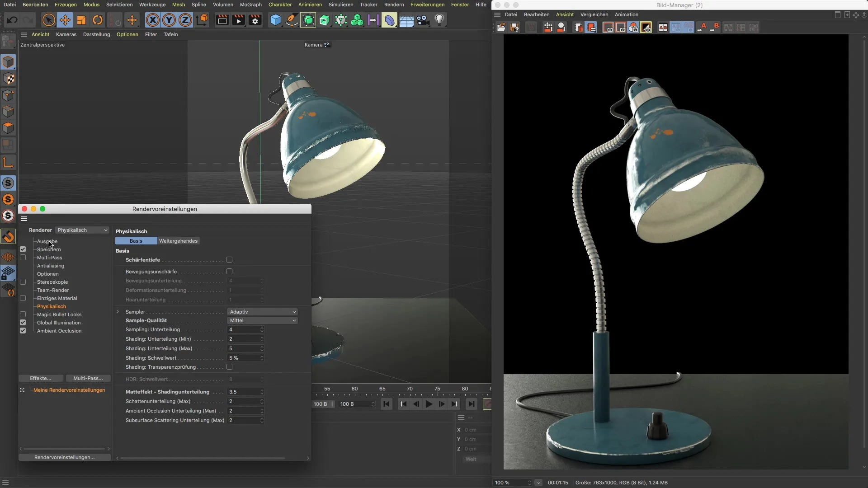Click the L-shaped axis icon in sidebar
The width and height of the screenshot is (868, 488).
click(x=8, y=162)
